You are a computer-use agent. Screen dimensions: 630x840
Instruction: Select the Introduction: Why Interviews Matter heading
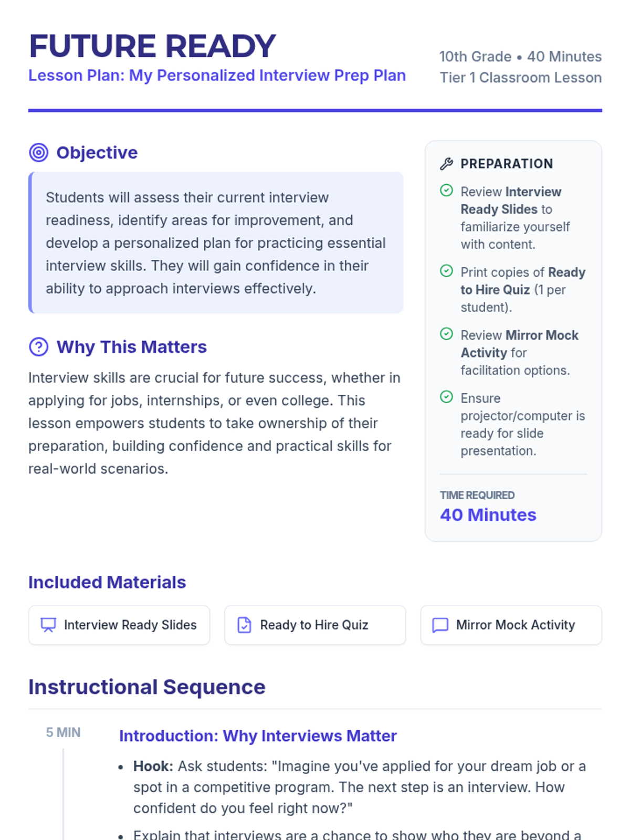pyautogui.click(x=258, y=736)
